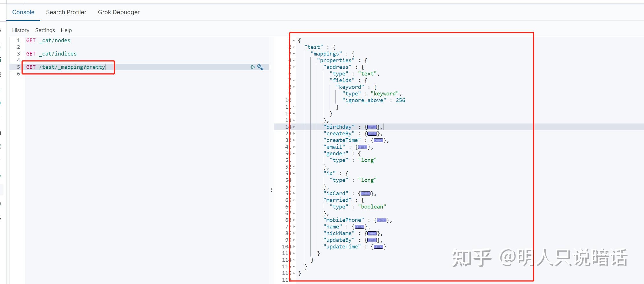Click the pane divider handle between editor and output
Image resolution: width=644 pixels, height=284 pixels.
pos(271,190)
